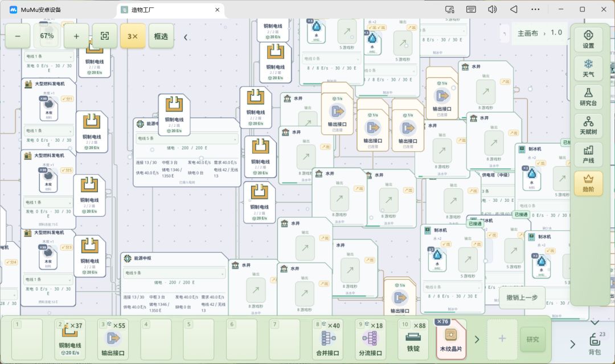Open the 研究台 research bench
Screen dimensions: 615x364
click(x=588, y=96)
